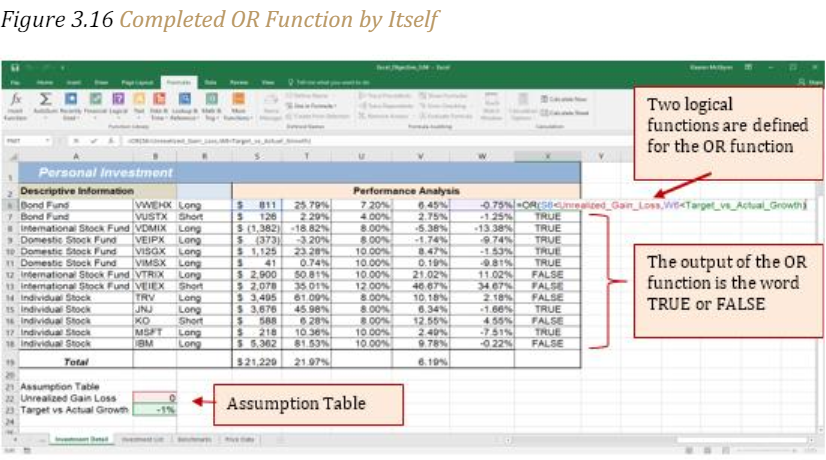Select the cell with ticker IBM
Viewport: 826px width, 460px height.
[x=155, y=344]
